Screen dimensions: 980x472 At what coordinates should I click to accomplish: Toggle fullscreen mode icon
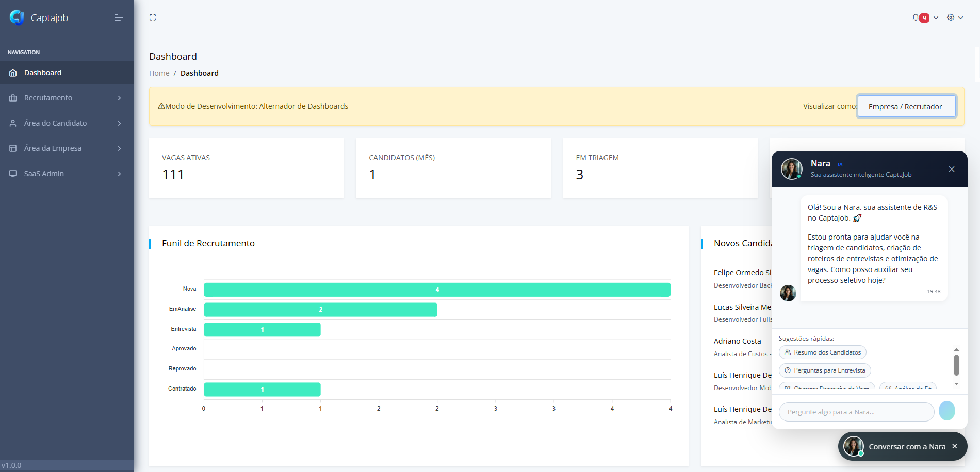[153, 18]
